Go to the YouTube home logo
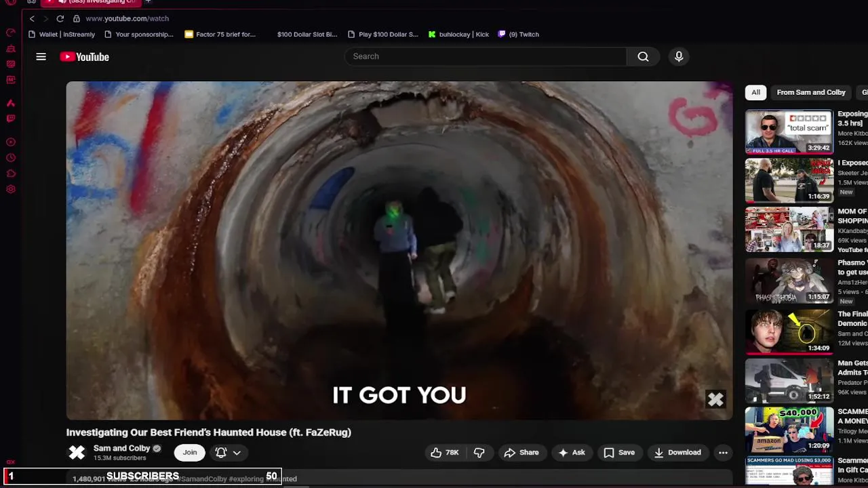 point(84,57)
